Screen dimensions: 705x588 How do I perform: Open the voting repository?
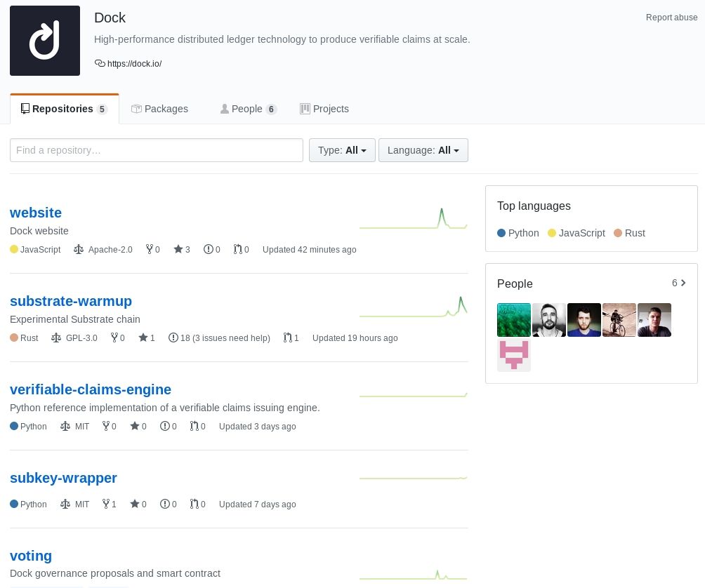31,556
